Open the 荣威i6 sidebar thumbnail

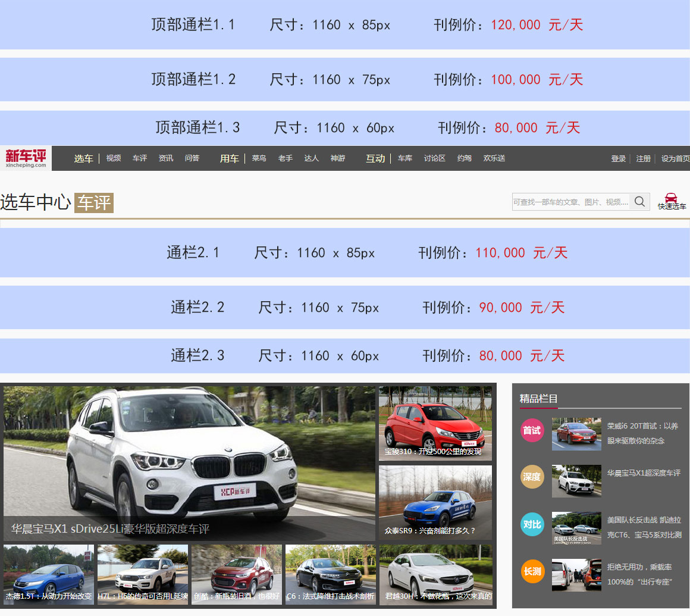(576, 434)
